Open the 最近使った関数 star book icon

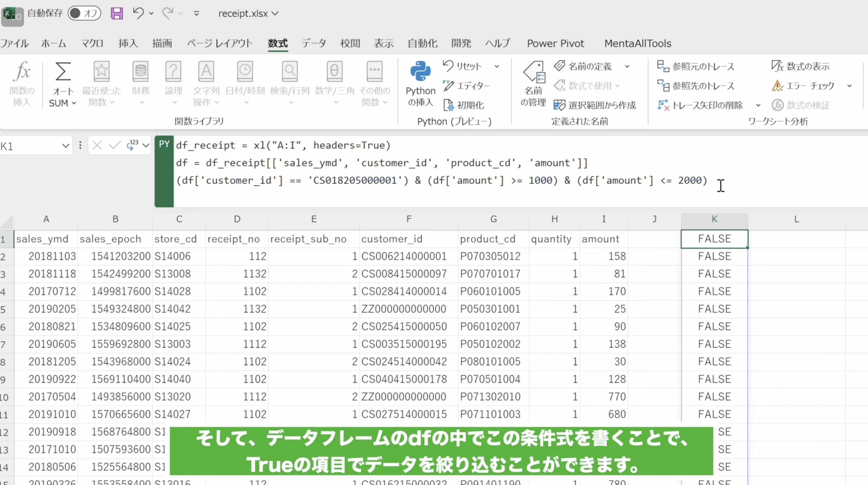point(102,71)
